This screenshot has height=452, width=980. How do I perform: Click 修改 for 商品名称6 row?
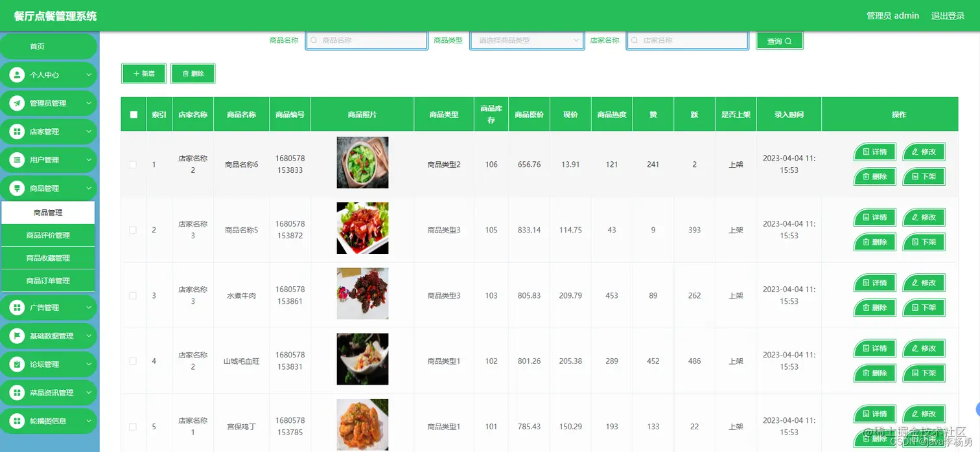click(924, 152)
